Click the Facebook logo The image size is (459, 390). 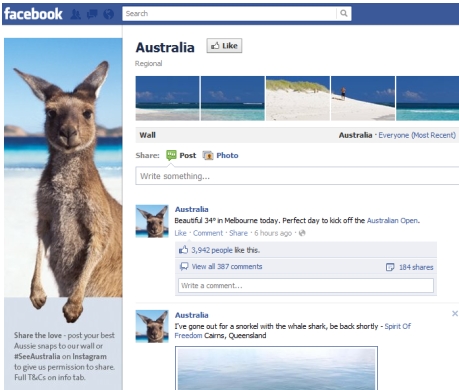tap(33, 14)
